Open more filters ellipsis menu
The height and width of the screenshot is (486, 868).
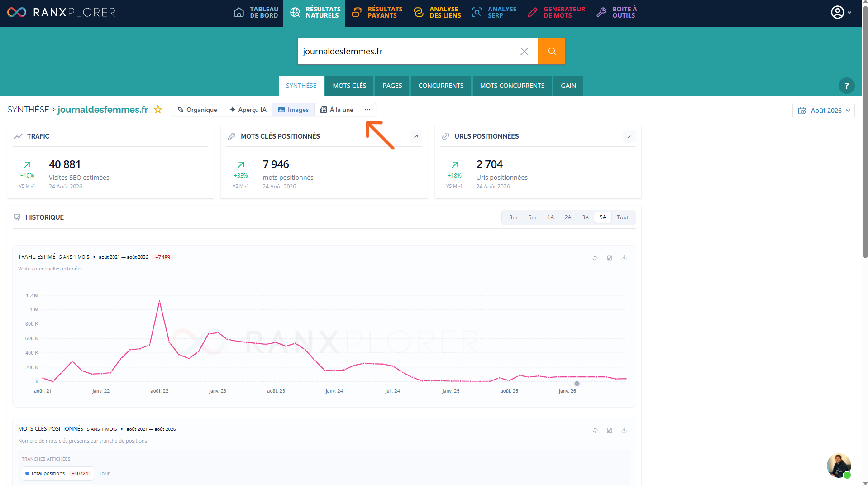click(x=367, y=110)
